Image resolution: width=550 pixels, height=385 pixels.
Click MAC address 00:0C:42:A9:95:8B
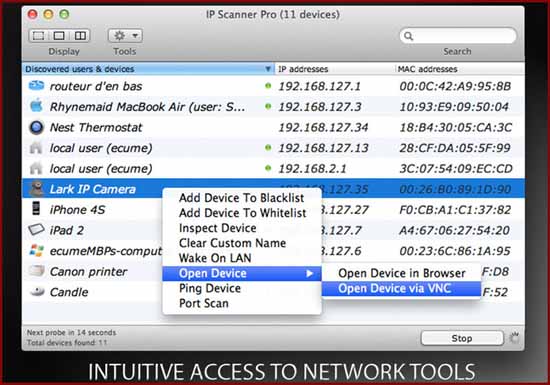(455, 86)
